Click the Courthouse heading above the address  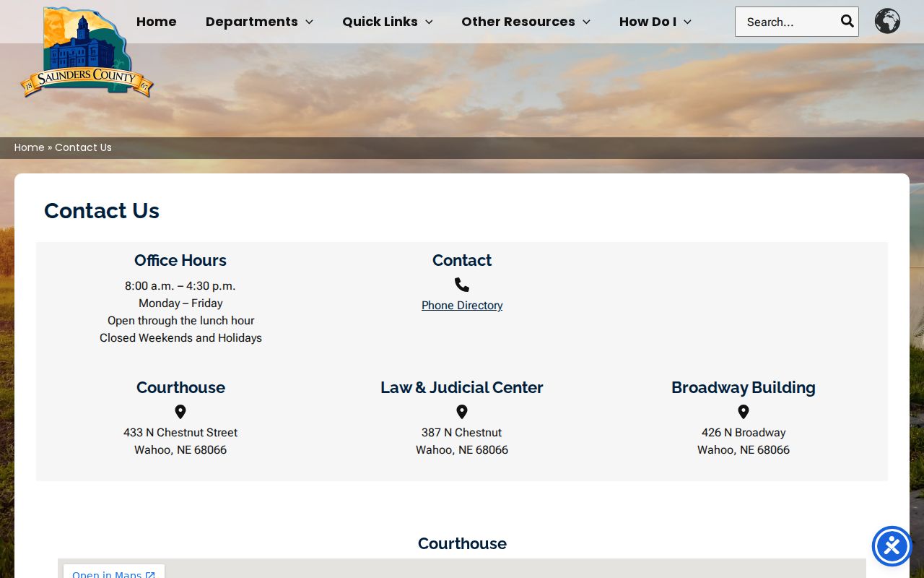coord(180,387)
